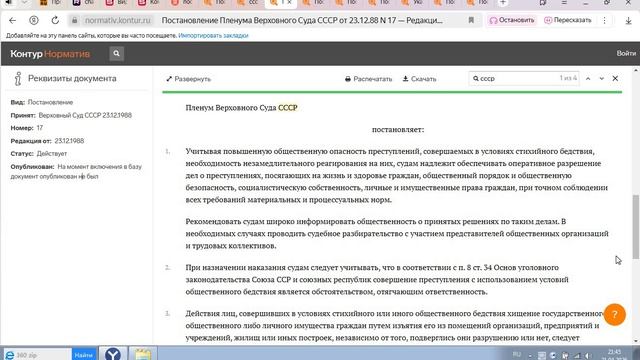Click the Редакция от: 23.12.1988 line
The width and height of the screenshot is (640, 360).
(x=47, y=141)
